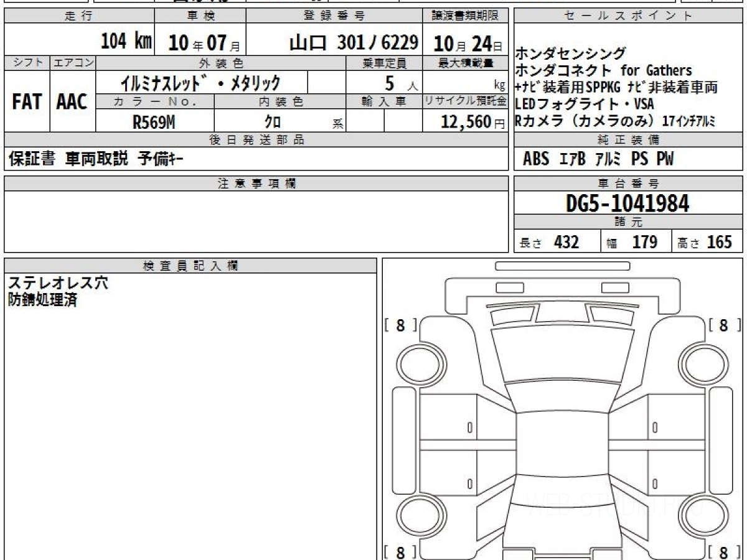Click the top-right [8] tire rating marker
Image resolution: width=747 pixels, height=560 pixels.
click(723, 325)
